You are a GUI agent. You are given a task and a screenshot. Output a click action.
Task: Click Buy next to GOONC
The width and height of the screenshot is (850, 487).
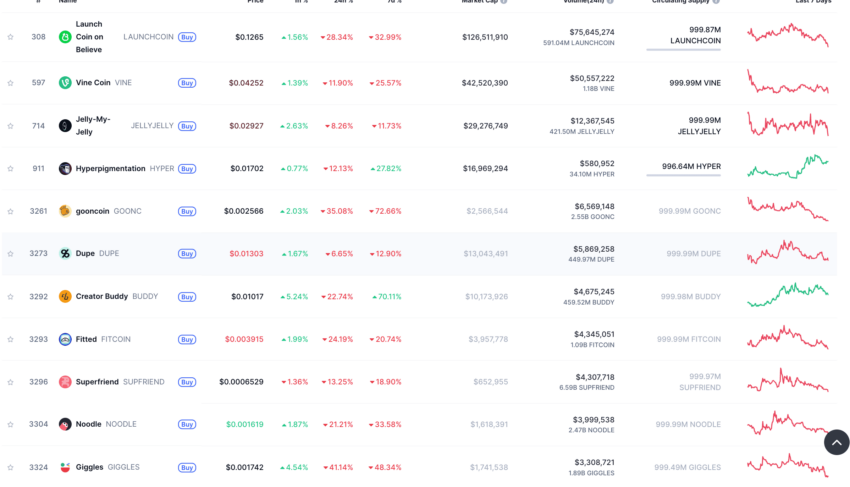tap(187, 212)
